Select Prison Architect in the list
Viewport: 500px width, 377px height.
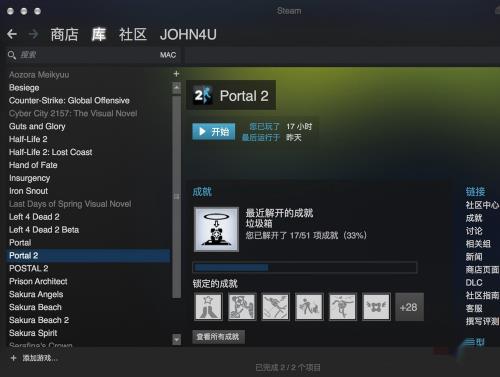point(38,281)
